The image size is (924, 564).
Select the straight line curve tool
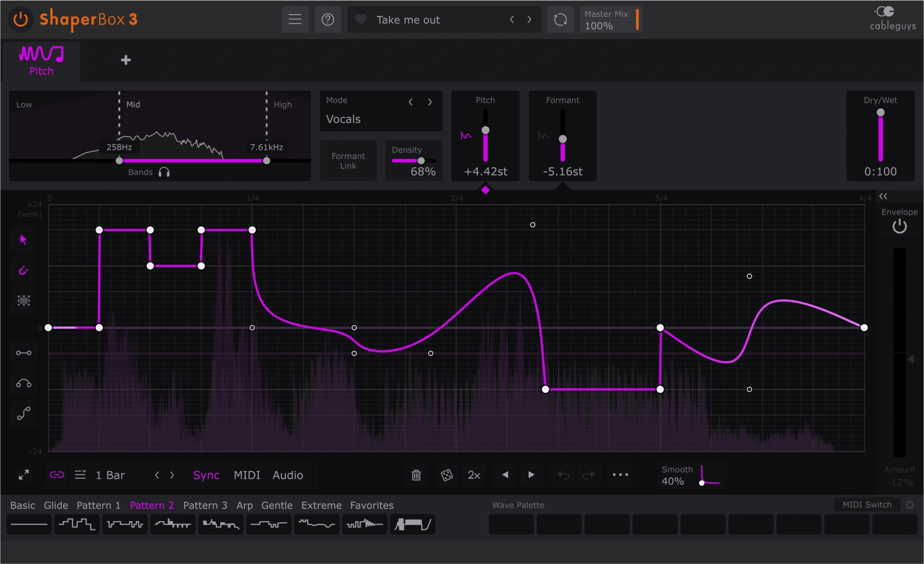23,353
